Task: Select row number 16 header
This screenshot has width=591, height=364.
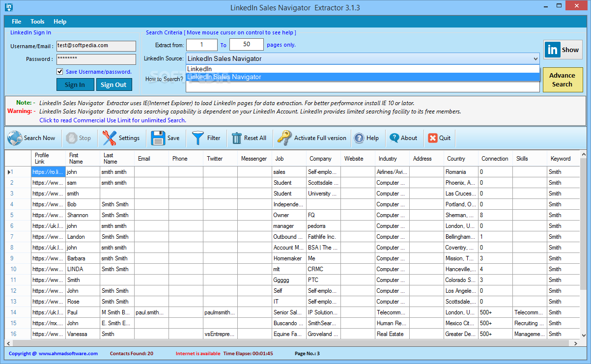Action: pyautogui.click(x=18, y=334)
